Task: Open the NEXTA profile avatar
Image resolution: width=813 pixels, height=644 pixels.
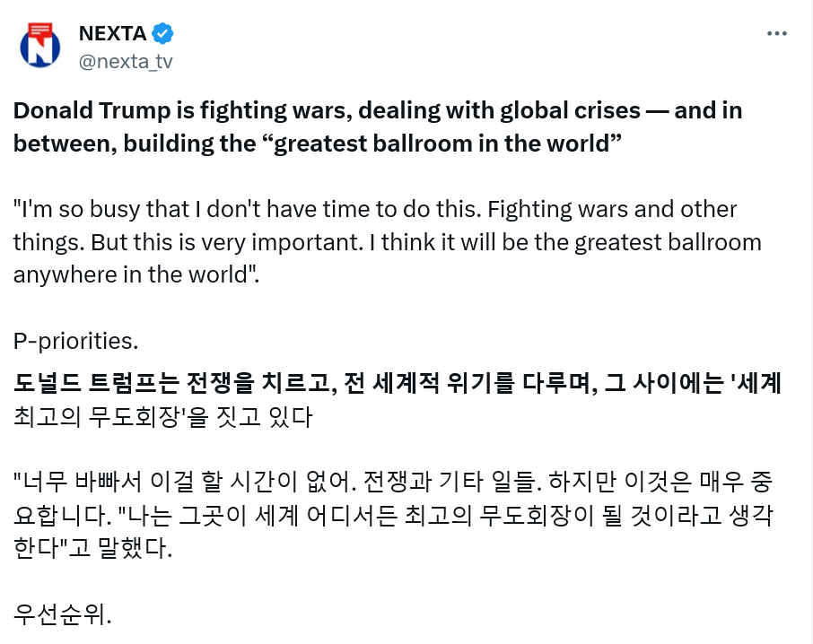Action: click(40, 46)
